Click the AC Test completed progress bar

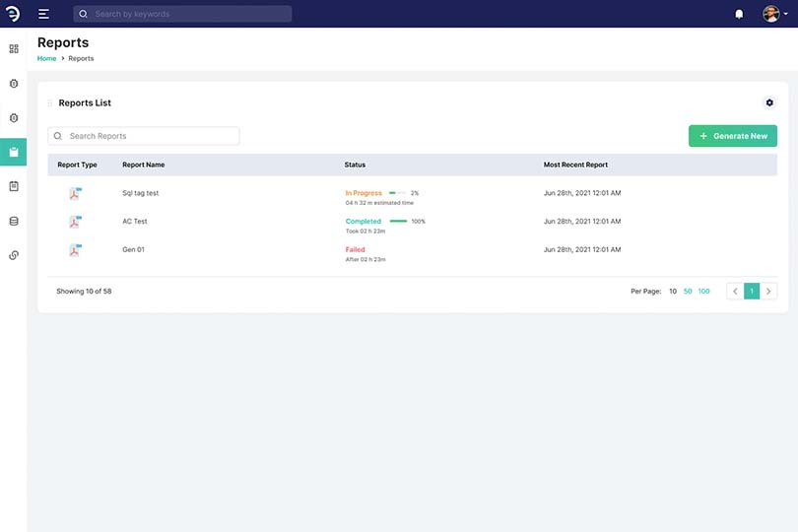click(x=398, y=222)
